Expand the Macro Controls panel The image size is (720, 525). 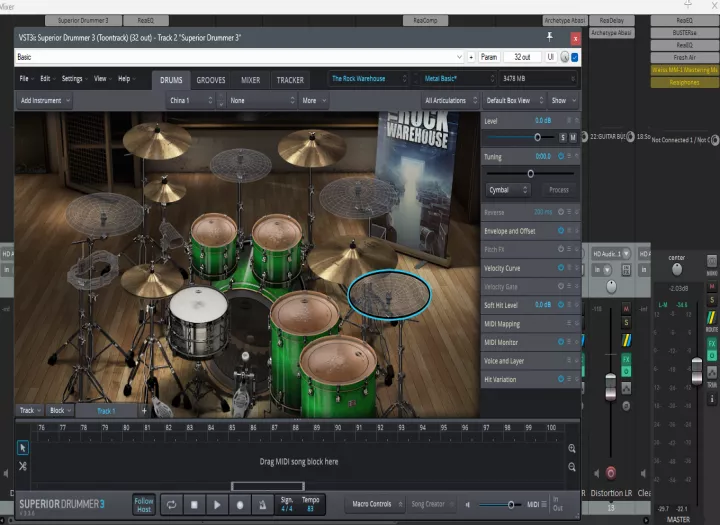pos(377,504)
